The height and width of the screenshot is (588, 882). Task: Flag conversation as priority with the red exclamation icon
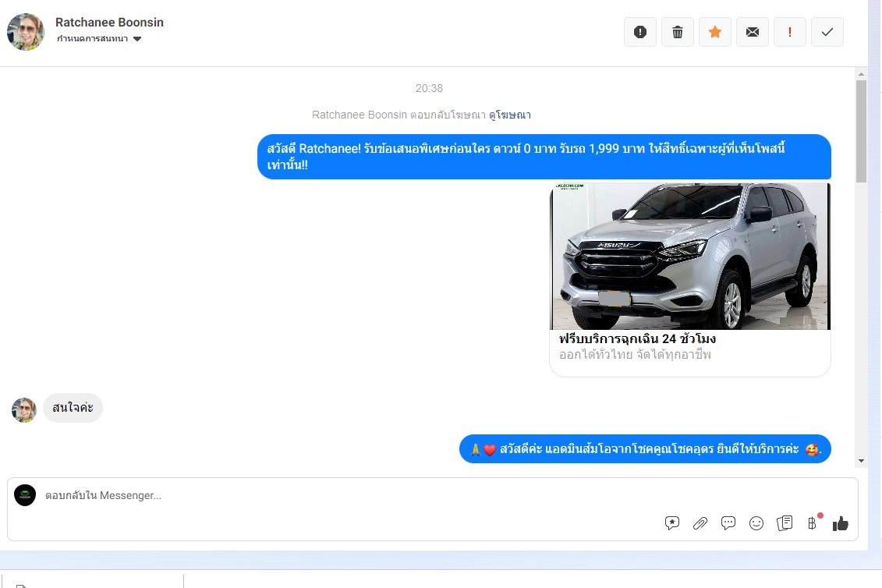[790, 32]
